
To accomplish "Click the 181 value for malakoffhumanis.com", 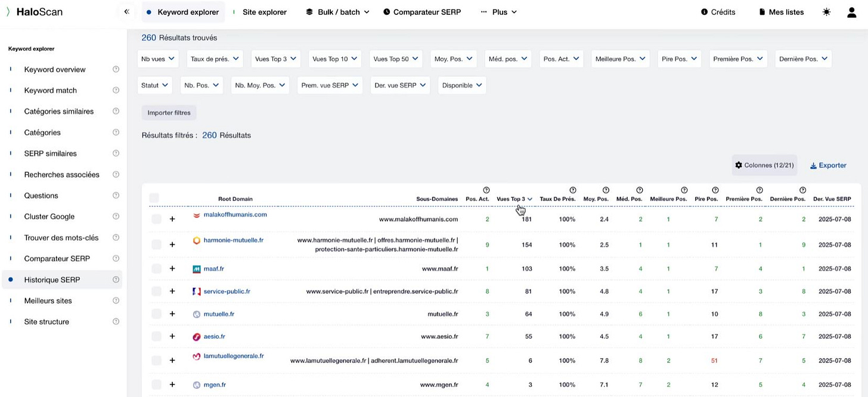I will coord(526,219).
